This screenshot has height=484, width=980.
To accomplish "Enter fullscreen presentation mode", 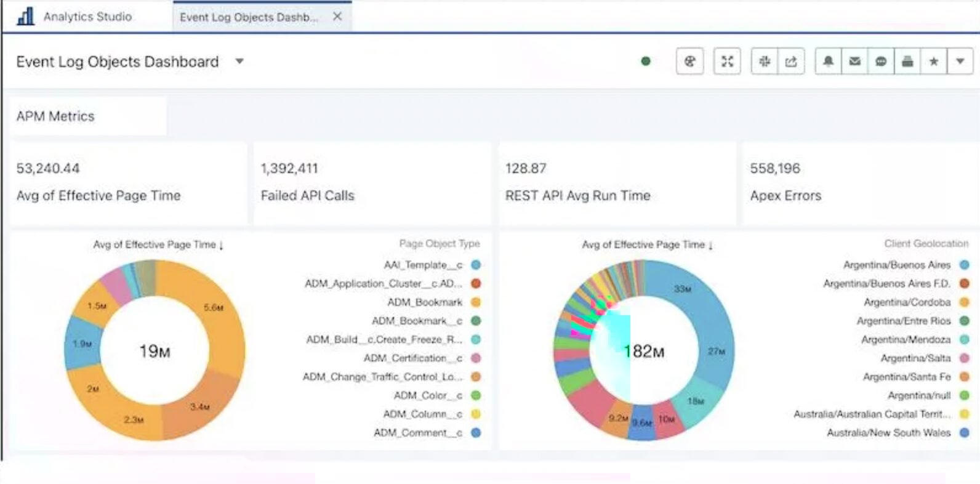I will click(x=727, y=61).
